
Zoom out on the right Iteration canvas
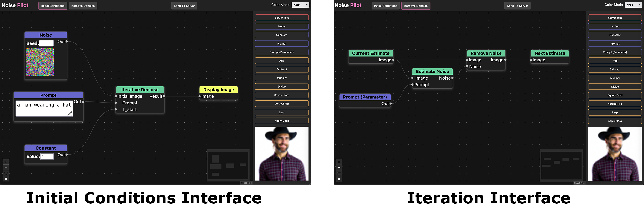click(x=339, y=168)
